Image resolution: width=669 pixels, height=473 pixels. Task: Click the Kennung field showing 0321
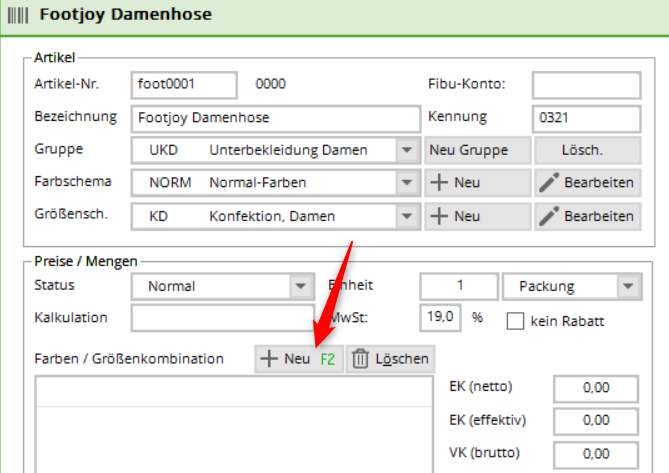586,118
